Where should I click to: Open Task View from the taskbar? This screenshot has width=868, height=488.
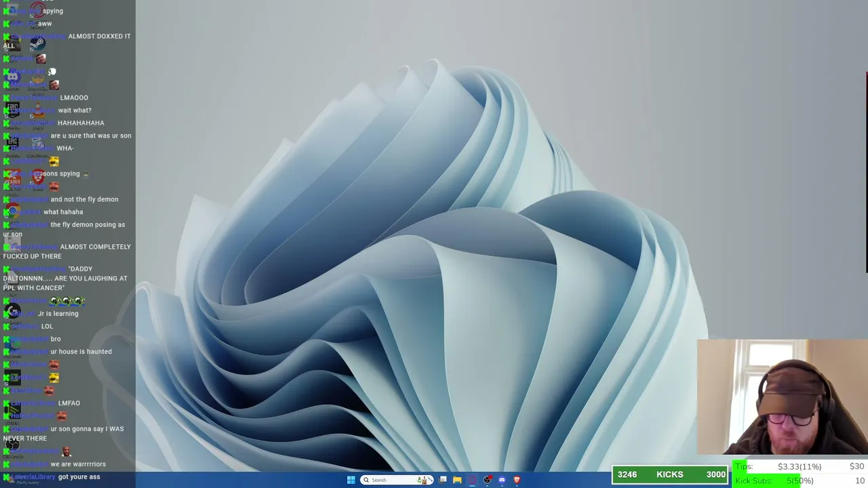[443, 480]
